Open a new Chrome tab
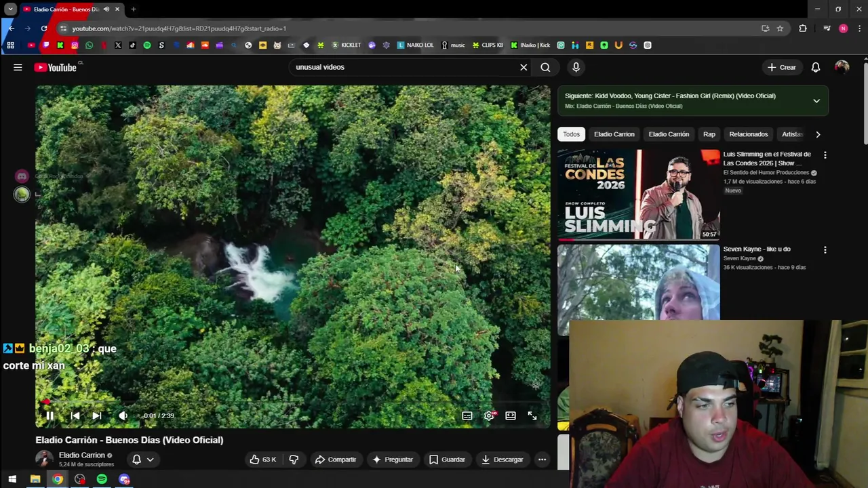Viewport: 868px width, 488px height. [x=134, y=9]
